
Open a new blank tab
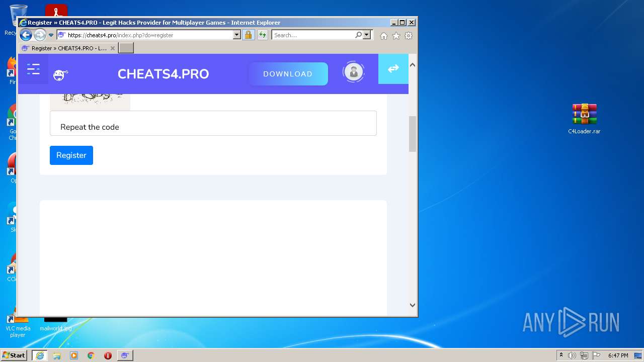point(126,48)
